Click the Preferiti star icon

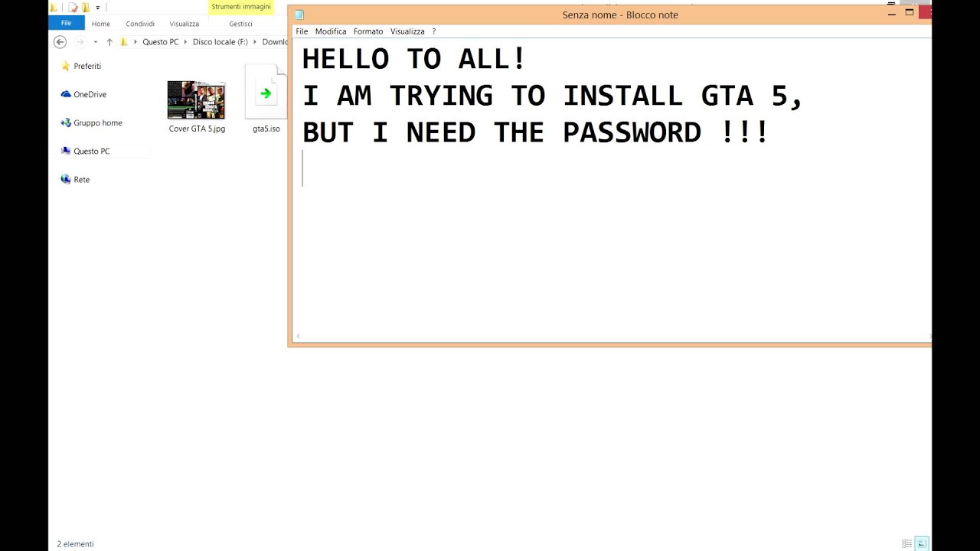[66, 66]
